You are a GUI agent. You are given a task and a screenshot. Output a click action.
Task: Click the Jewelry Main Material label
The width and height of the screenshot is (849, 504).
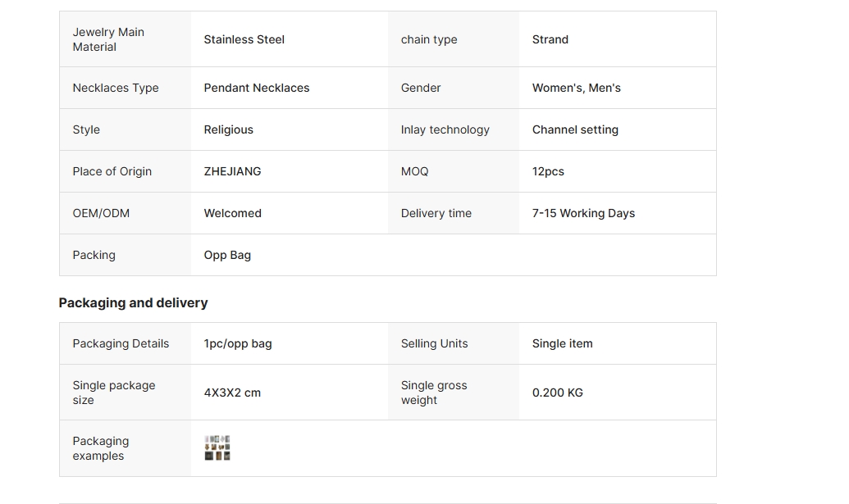click(108, 39)
